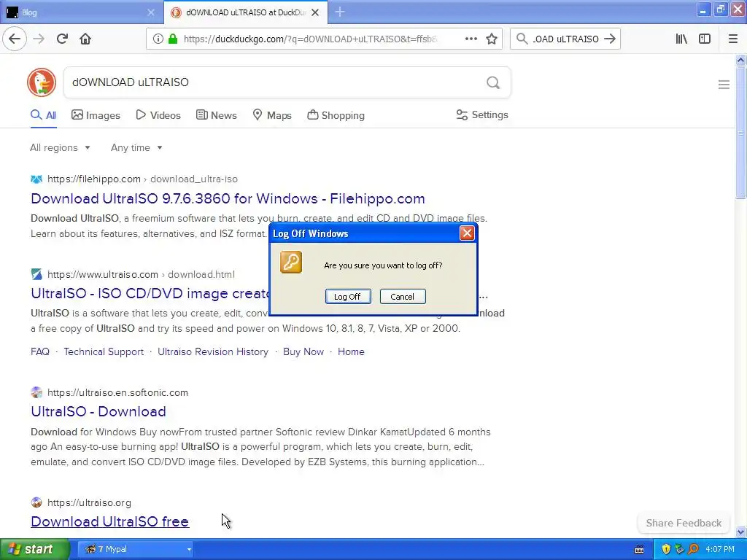This screenshot has width=747, height=560.
Task: Close the DuckDuckGo search tab
Action: [x=315, y=12]
